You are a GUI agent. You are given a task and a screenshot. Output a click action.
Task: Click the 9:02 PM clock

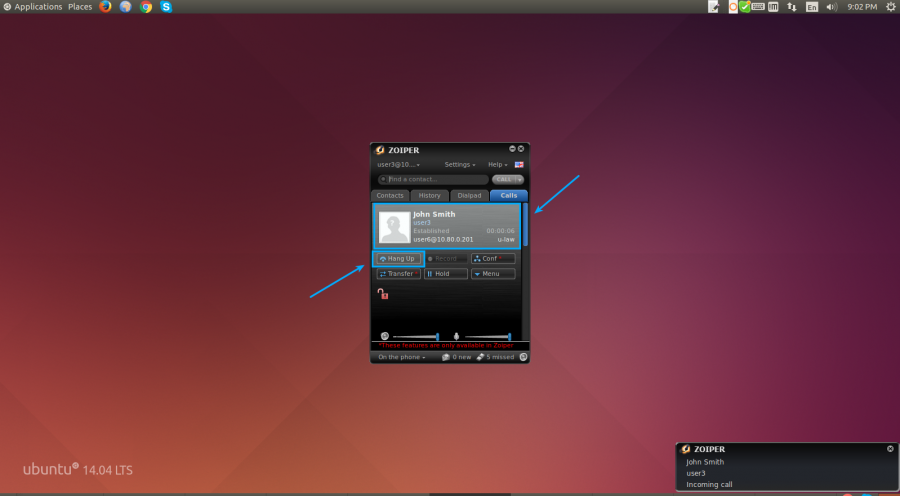tap(862, 7)
